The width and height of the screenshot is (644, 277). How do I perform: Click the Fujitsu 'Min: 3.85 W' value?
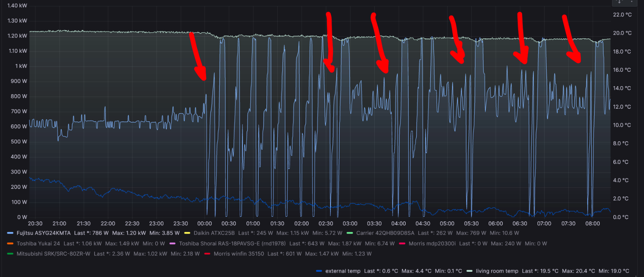click(x=164, y=233)
